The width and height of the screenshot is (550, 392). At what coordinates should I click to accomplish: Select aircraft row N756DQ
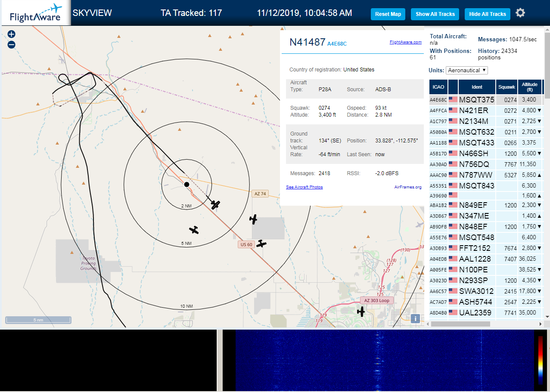486,164
